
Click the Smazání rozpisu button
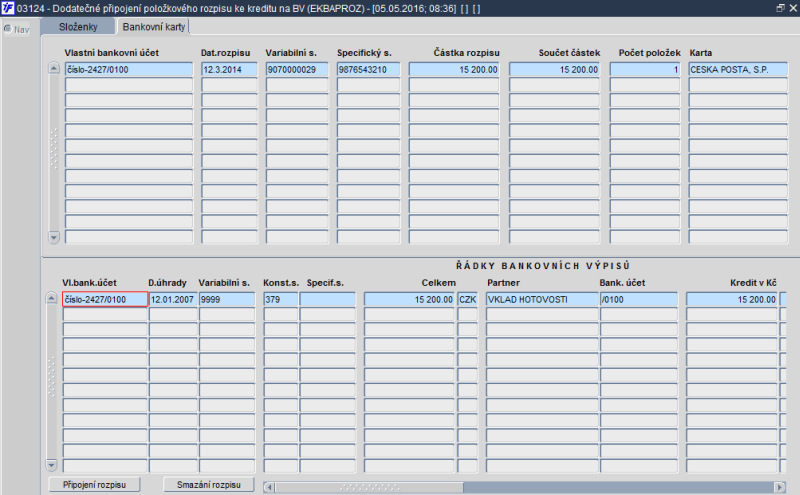(x=209, y=485)
